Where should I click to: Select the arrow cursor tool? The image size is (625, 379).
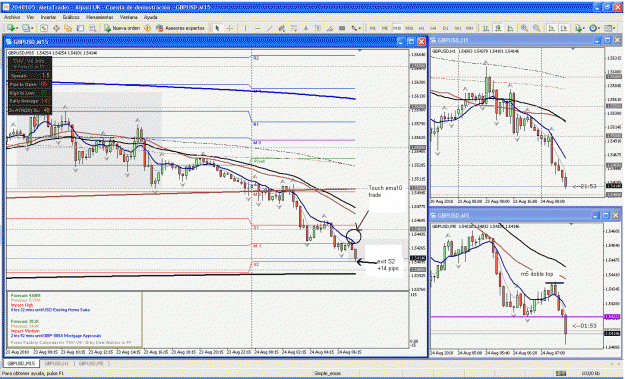[x=217, y=28]
